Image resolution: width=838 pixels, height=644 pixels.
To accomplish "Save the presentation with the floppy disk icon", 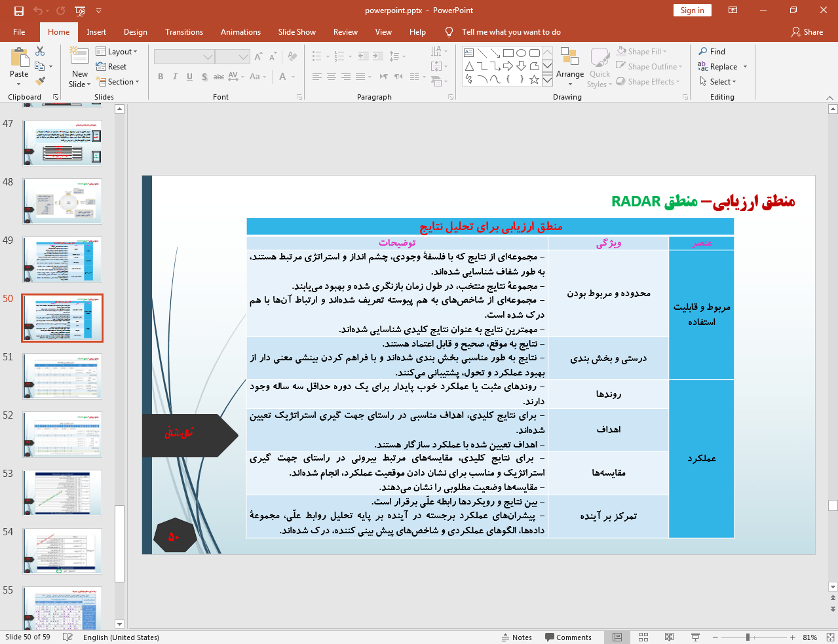I will coord(18,10).
